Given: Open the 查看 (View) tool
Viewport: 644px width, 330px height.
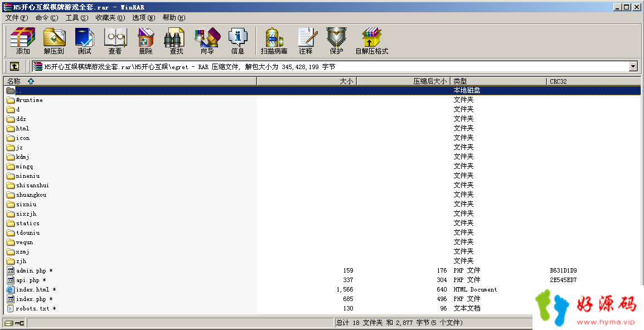Looking at the screenshot, I should point(115,41).
